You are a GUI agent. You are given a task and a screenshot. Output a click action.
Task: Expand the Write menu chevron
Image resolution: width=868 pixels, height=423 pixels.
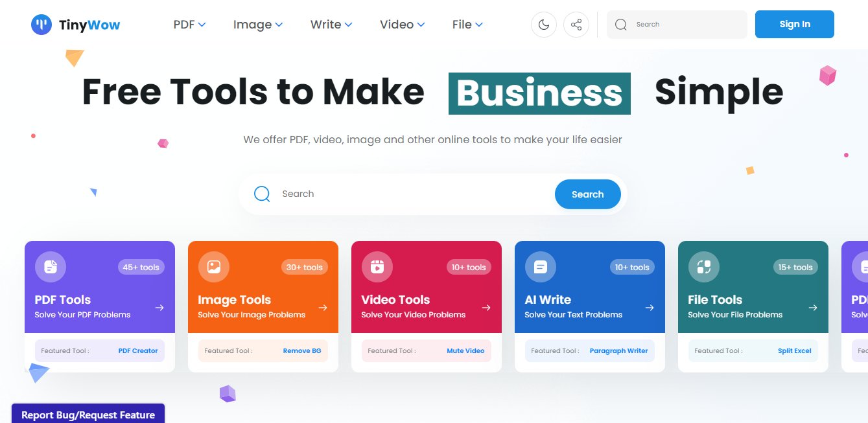point(348,25)
